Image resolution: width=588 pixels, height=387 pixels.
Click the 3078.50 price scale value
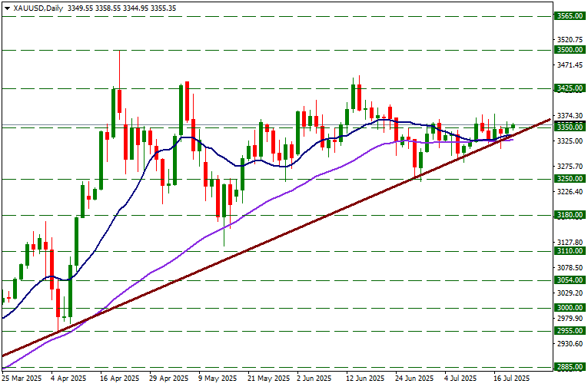point(570,268)
